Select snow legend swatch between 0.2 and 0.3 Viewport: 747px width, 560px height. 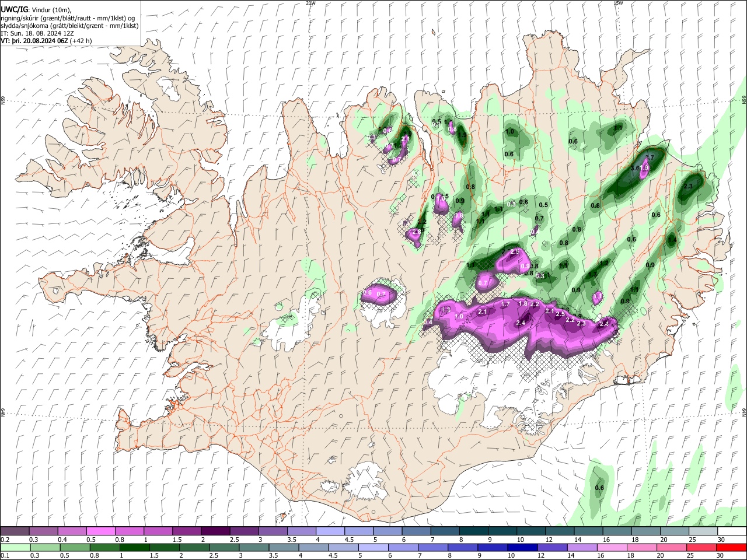click(15, 531)
